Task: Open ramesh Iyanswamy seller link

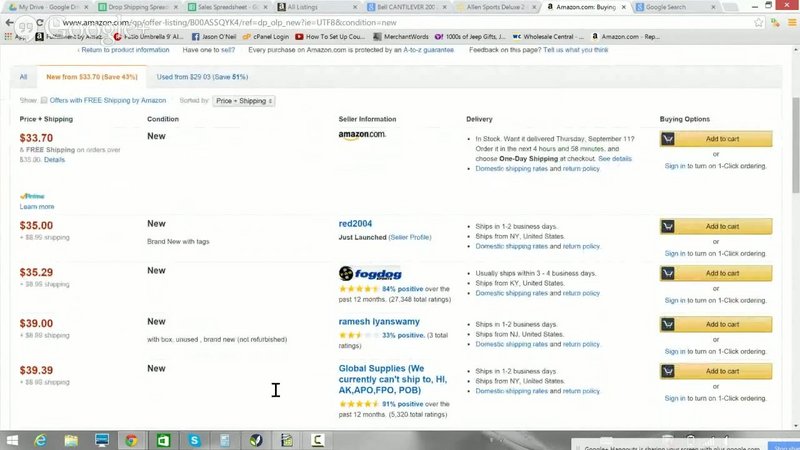Action: click(x=379, y=321)
